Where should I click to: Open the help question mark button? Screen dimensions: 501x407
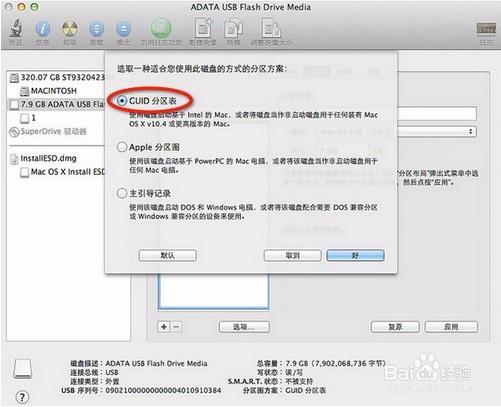[x=22, y=397]
